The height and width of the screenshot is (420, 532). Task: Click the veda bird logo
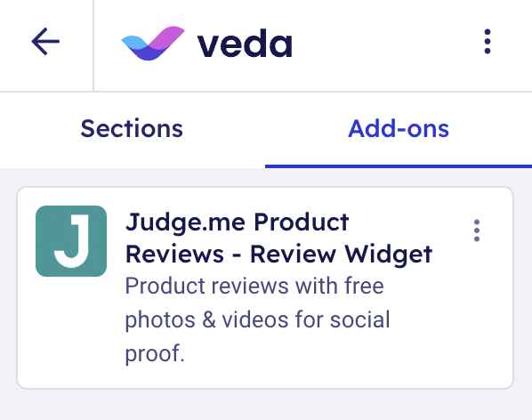(x=153, y=43)
